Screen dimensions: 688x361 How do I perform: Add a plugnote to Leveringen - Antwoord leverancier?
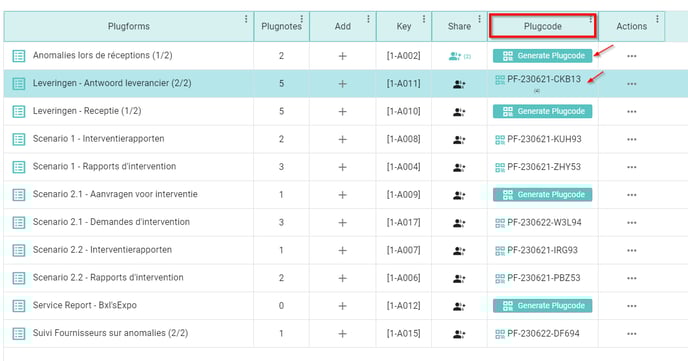pos(343,84)
